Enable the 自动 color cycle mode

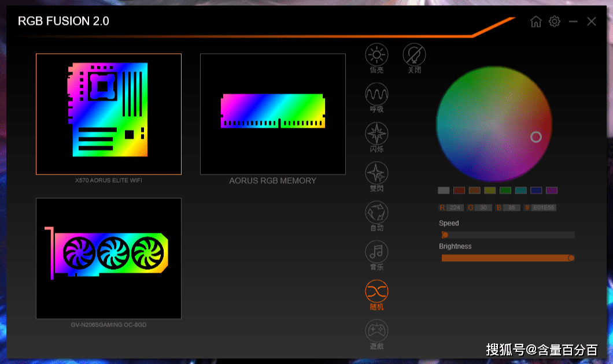coord(376,216)
